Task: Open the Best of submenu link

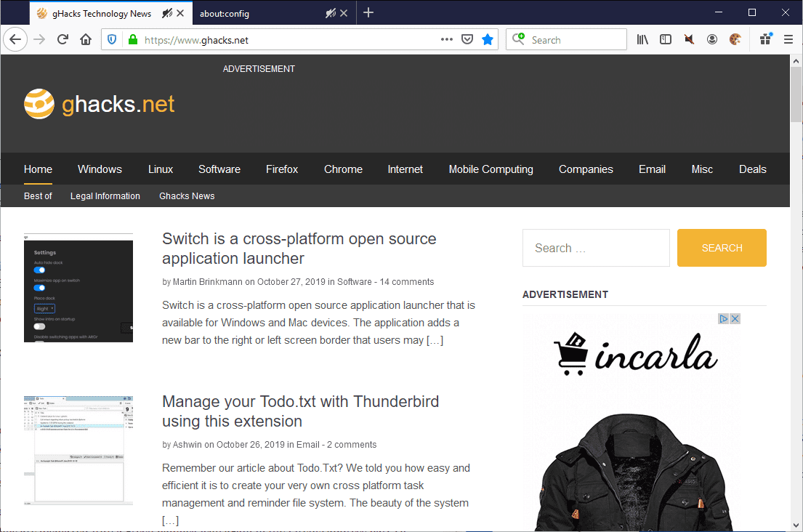Action: click(x=38, y=196)
